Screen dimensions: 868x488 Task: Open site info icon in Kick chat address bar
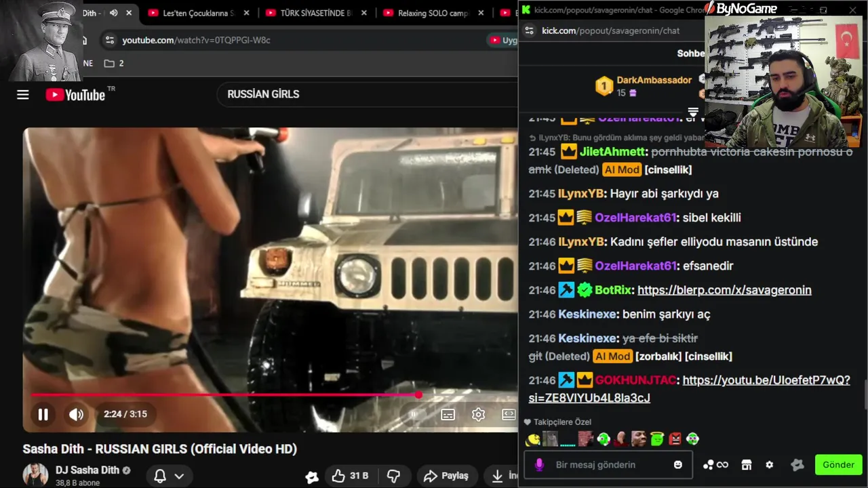(530, 30)
